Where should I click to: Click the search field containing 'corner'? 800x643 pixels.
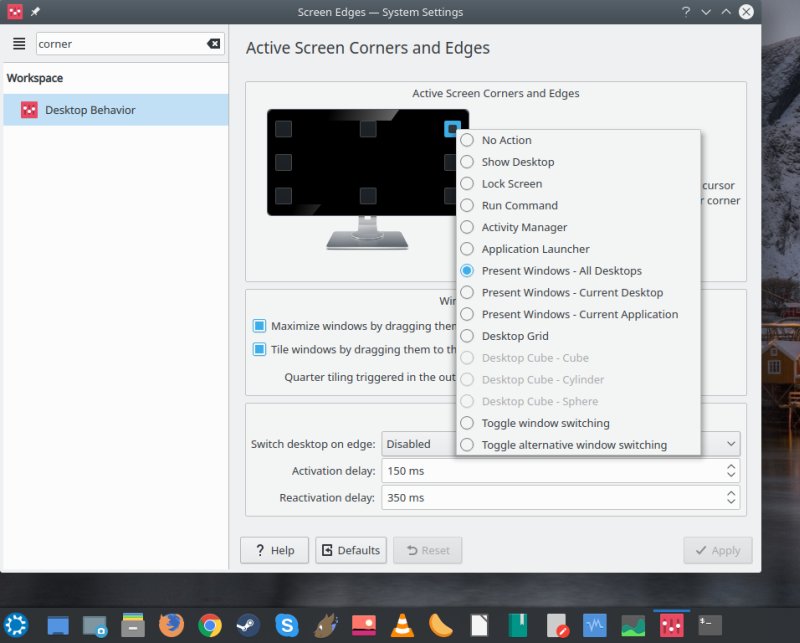[x=130, y=44]
